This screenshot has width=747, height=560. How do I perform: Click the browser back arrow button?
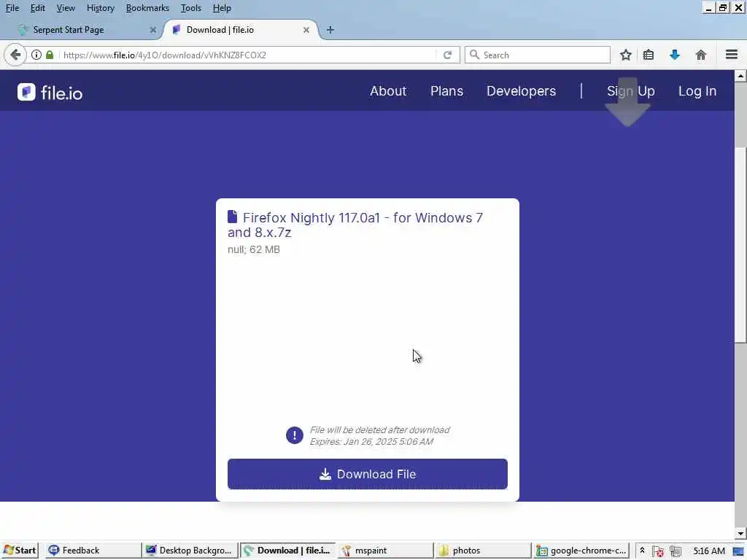click(x=15, y=55)
